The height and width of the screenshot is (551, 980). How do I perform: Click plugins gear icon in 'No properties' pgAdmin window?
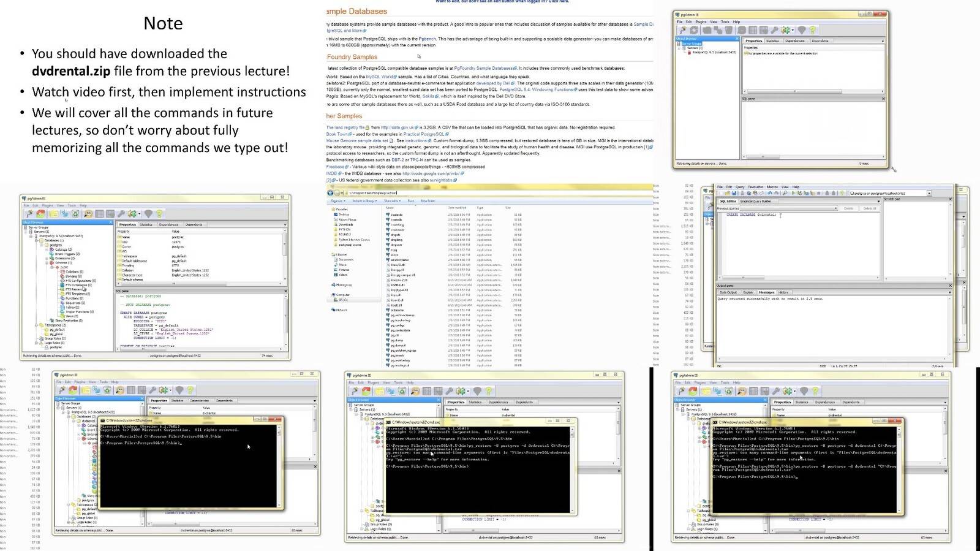click(x=785, y=30)
